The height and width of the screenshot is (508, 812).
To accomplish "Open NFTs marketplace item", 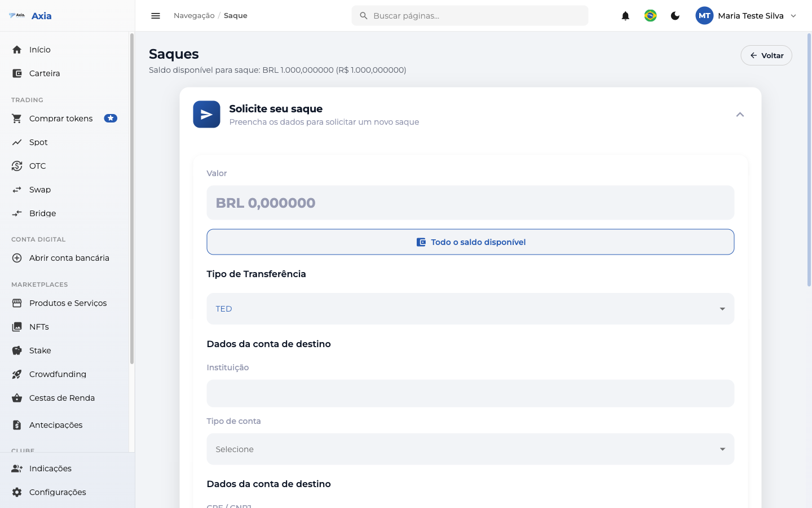I will pyautogui.click(x=64, y=327).
